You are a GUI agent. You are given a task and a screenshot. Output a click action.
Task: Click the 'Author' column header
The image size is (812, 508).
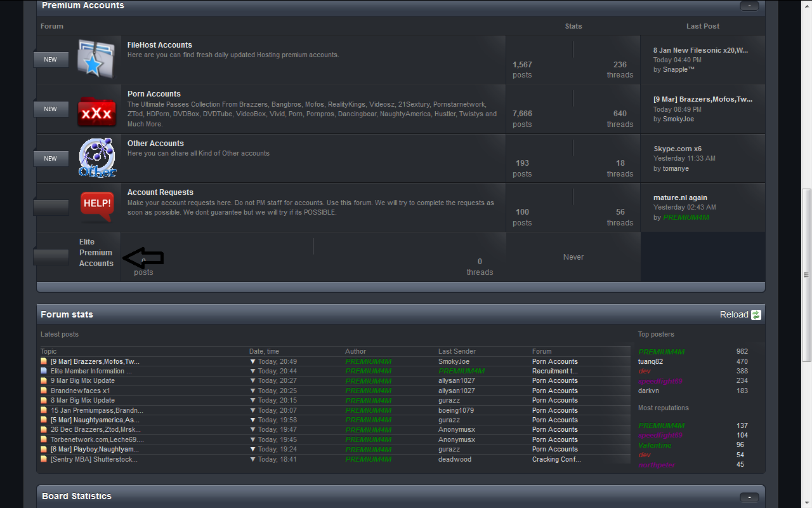click(356, 351)
